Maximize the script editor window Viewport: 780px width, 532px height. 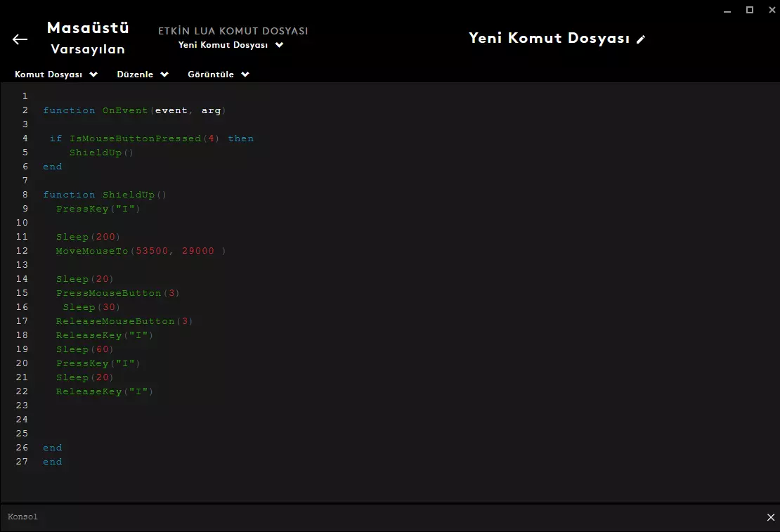(750, 10)
